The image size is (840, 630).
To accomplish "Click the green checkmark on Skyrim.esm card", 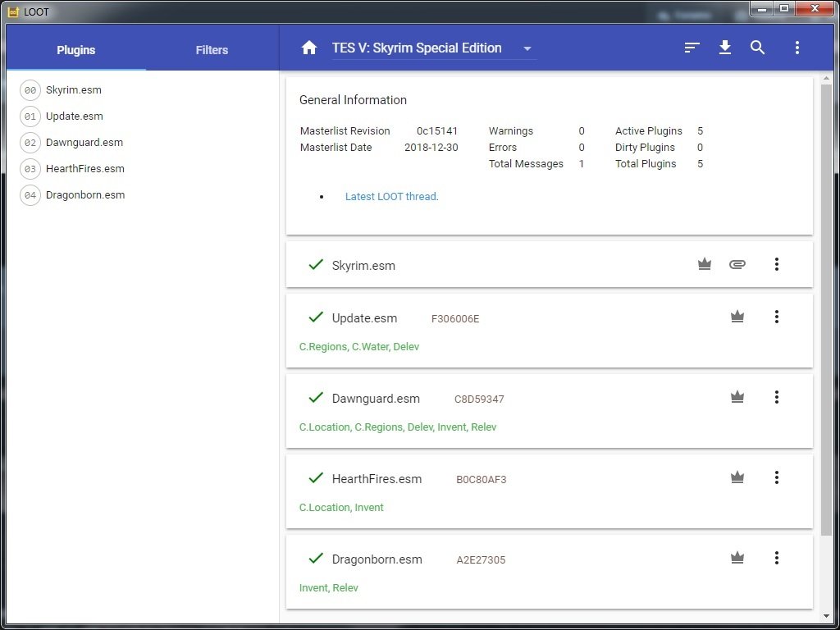I will pyautogui.click(x=316, y=264).
